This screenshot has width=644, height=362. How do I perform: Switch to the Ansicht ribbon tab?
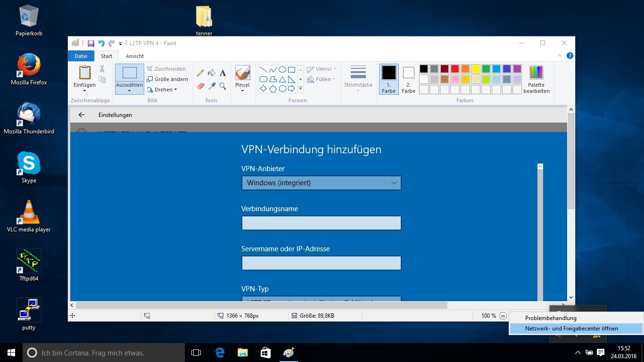(135, 56)
